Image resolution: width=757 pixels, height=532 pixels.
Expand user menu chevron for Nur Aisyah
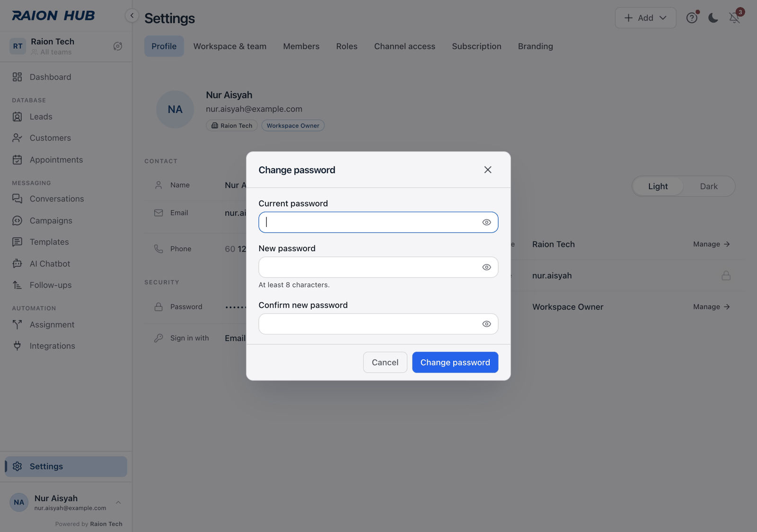click(118, 503)
